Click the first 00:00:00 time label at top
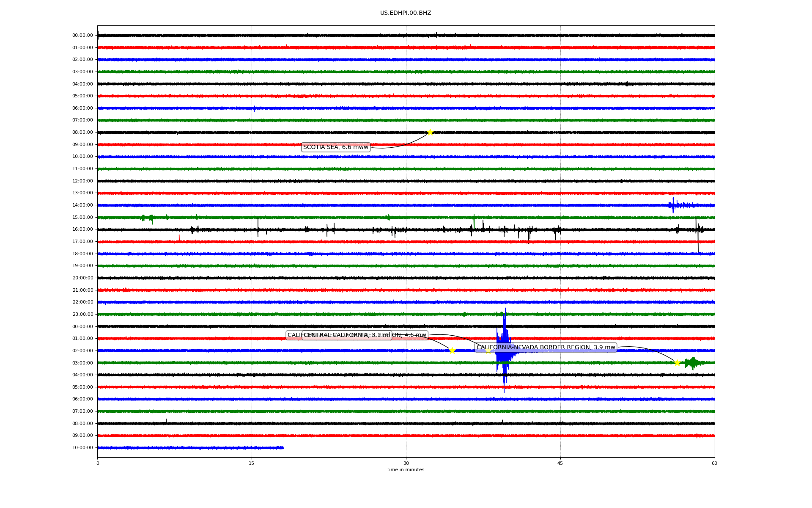This screenshot has width=812, height=508. point(82,36)
